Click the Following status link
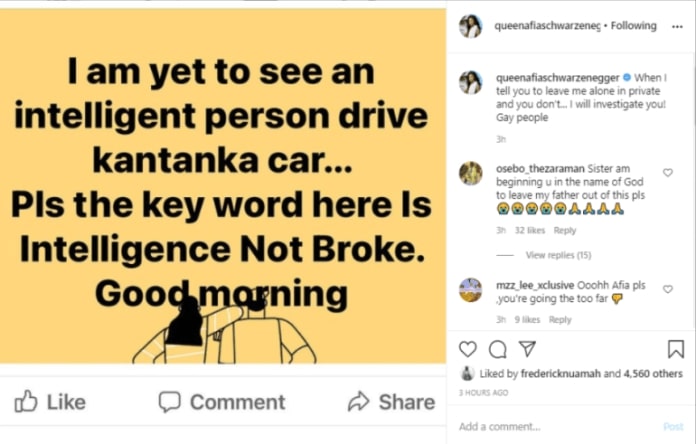The height and width of the screenshot is (444, 696). (633, 26)
